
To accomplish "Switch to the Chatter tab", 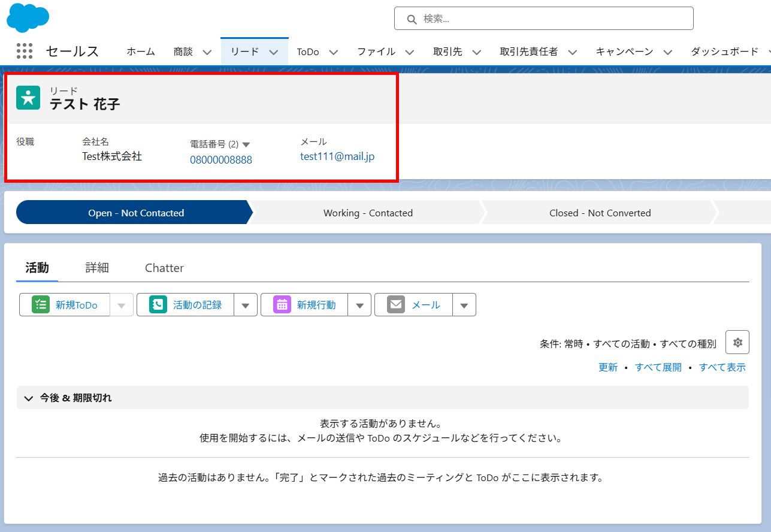I will [x=164, y=268].
